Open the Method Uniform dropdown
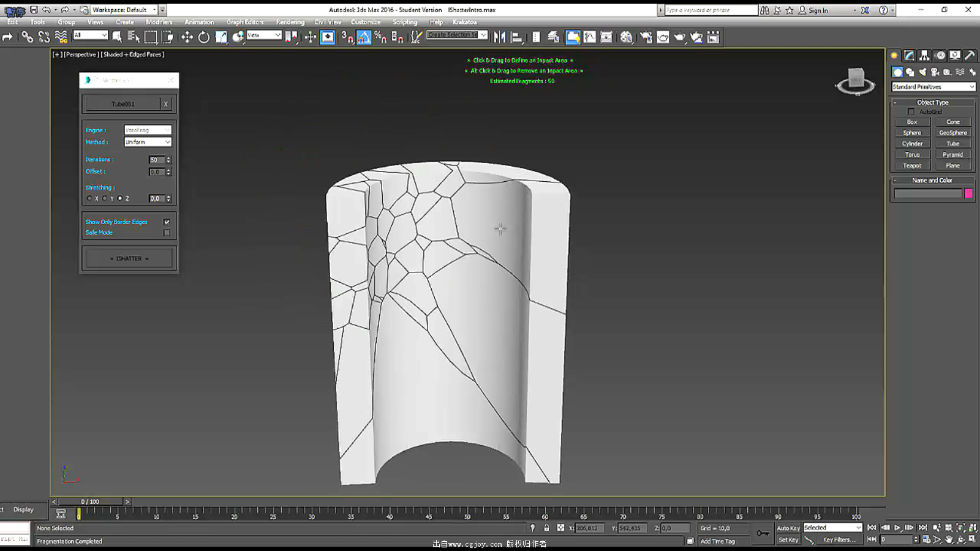This screenshot has width=980, height=551. pos(148,142)
